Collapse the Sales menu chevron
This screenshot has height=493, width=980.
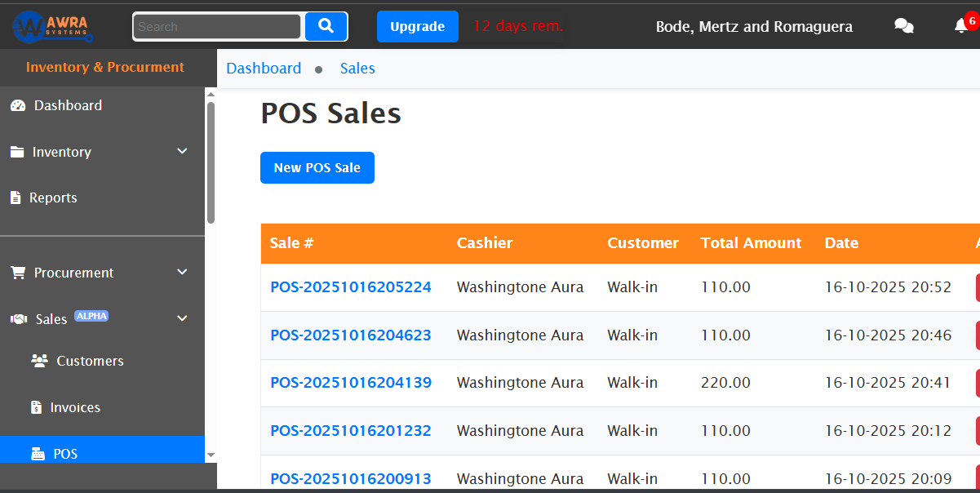coord(181,318)
